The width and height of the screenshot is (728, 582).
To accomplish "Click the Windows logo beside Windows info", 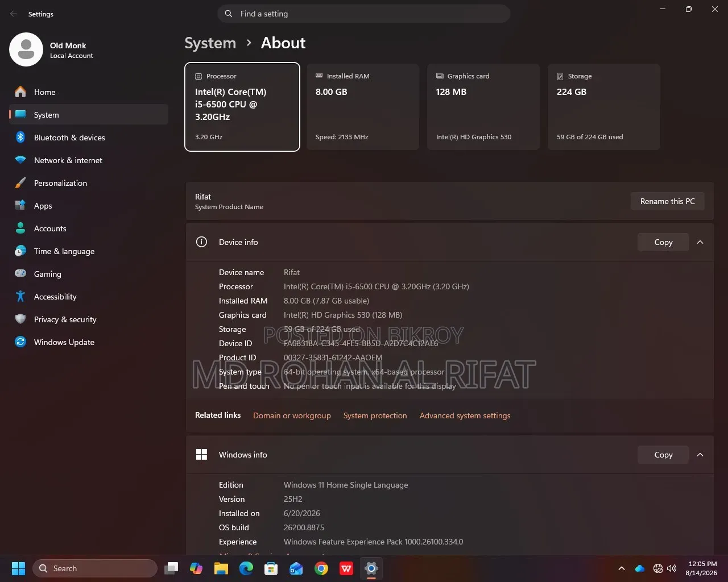I will pos(201,455).
